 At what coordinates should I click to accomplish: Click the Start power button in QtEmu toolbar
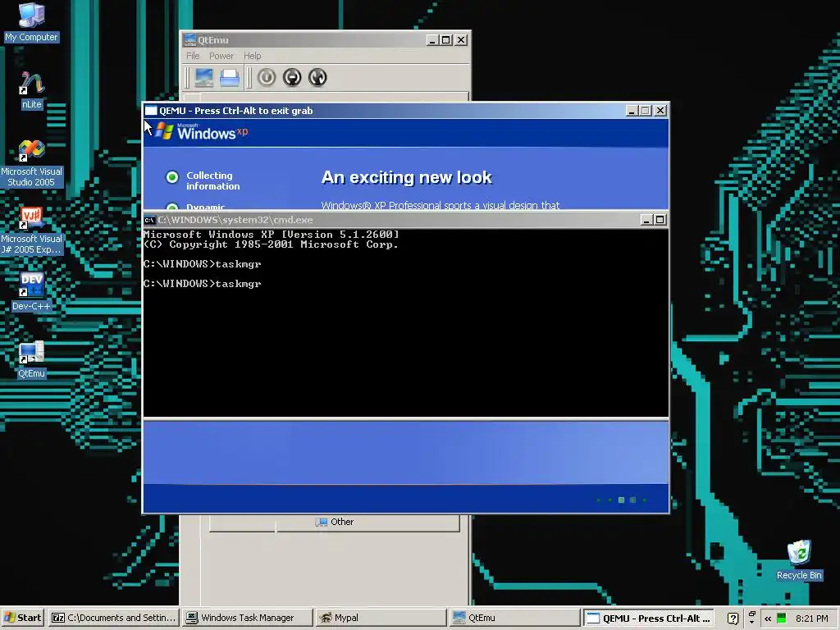pos(267,78)
